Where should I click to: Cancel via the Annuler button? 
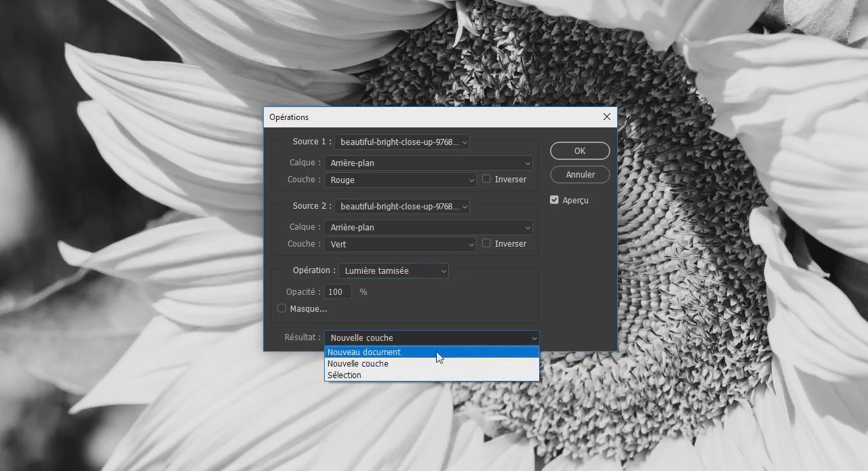point(580,174)
